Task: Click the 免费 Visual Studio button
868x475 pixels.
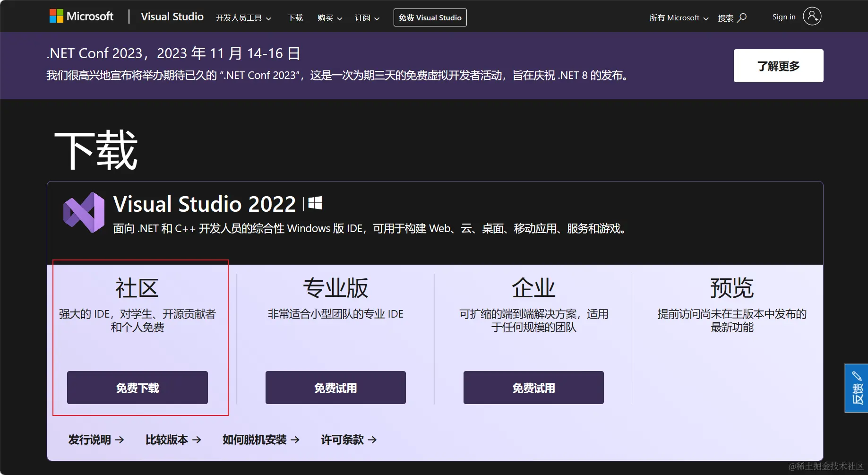Action: pyautogui.click(x=430, y=17)
